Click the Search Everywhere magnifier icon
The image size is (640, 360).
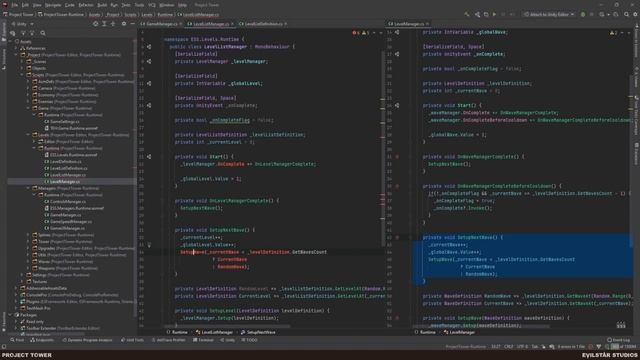[627, 14]
